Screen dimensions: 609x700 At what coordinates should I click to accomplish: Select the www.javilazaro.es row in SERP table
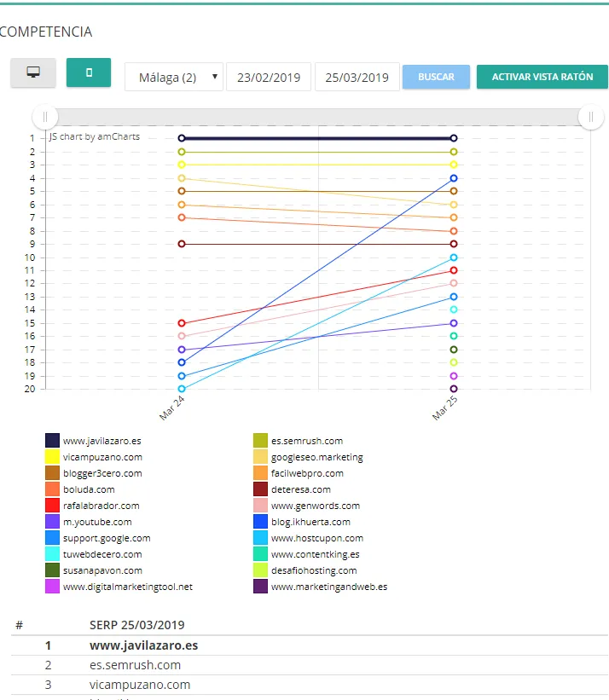coord(143,645)
